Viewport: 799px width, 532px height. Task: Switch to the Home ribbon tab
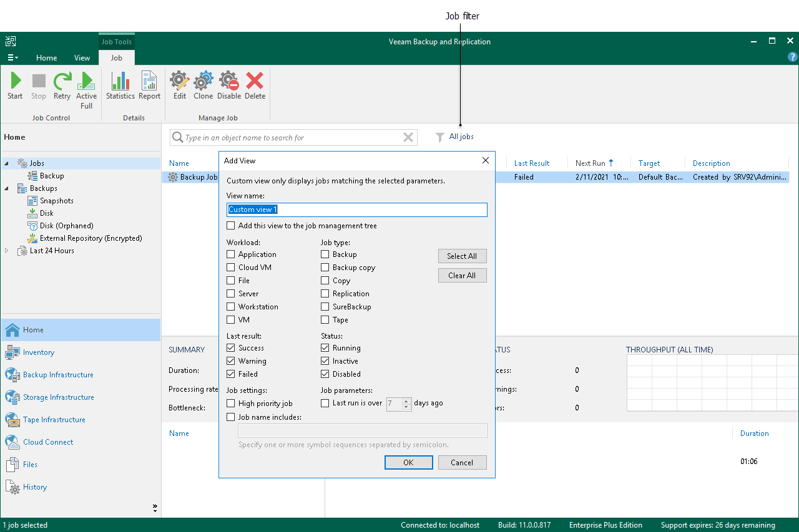[47, 58]
